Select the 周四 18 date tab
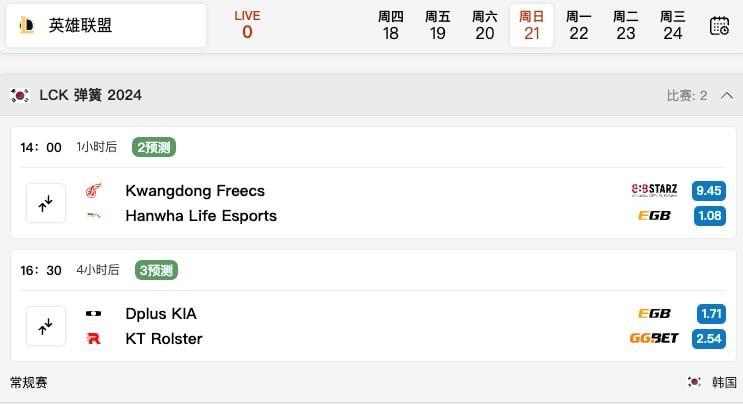The width and height of the screenshot is (743, 404). point(391,26)
